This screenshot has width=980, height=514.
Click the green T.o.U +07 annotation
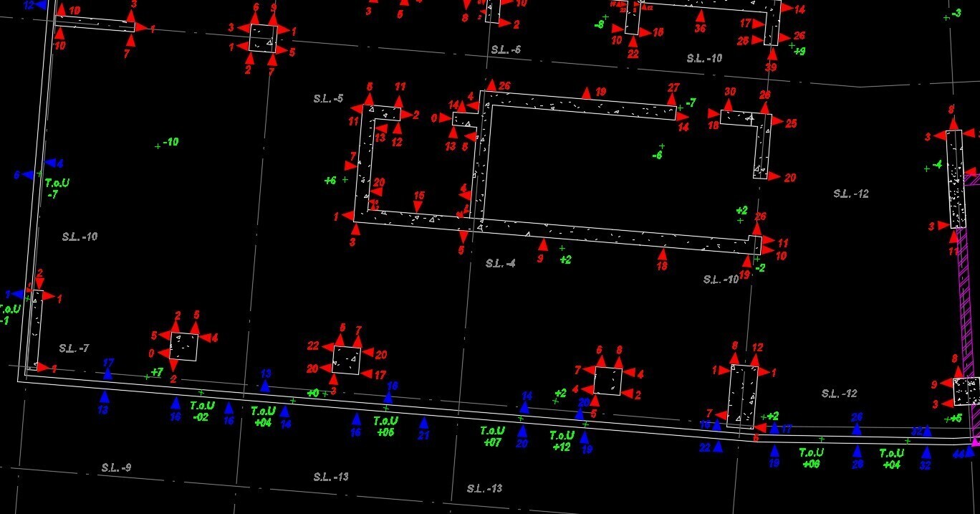492,437
